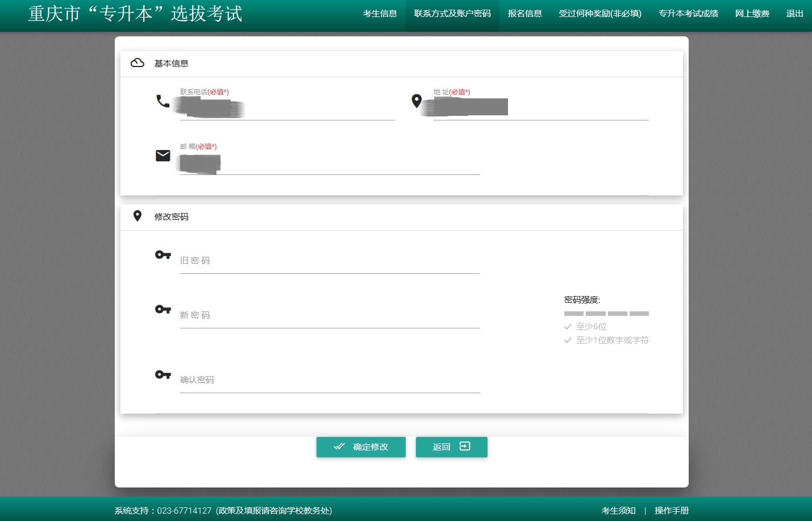The image size is (812, 521).
Task: Click the key icon beside 新密码
Action: click(x=163, y=309)
